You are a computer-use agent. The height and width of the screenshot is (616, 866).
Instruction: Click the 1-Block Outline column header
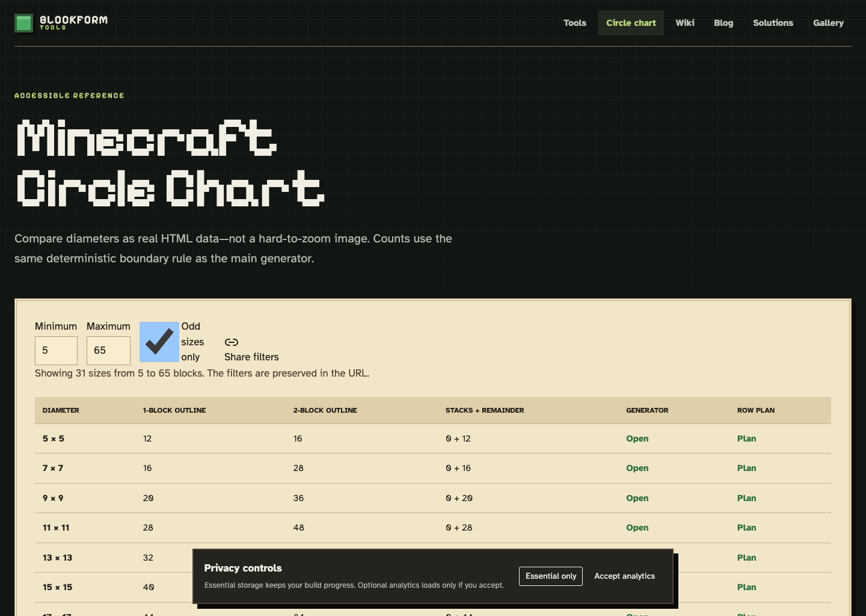pos(174,410)
